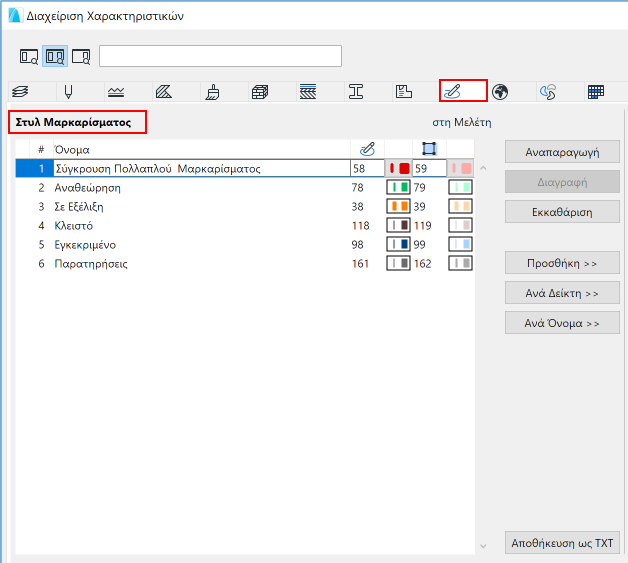Switch to the right-list search mode icon
Screen dimensions: 628x563
pyautogui.click(x=81, y=56)
